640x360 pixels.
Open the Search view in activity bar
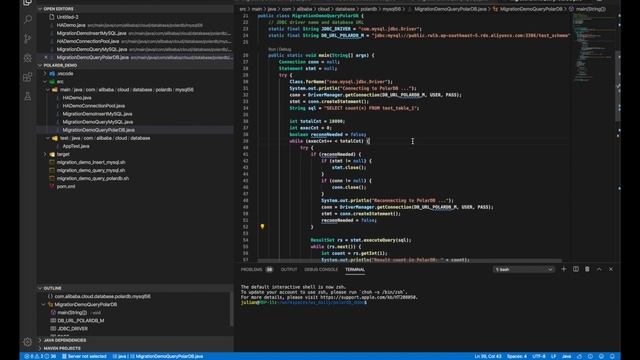(x=28, y=19)
